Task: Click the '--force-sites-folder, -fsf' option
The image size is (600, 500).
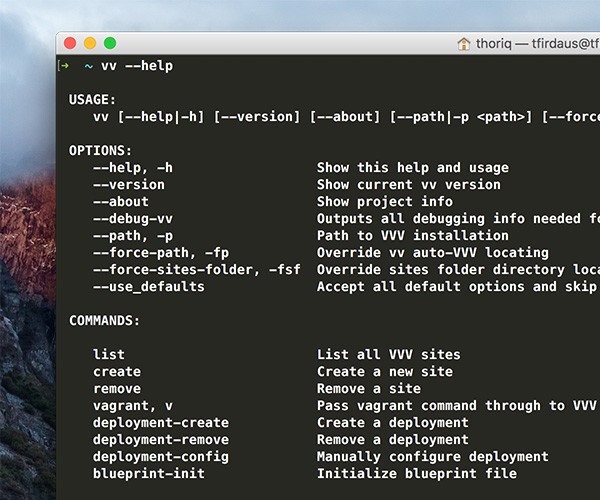Action: tap(197, 269)
